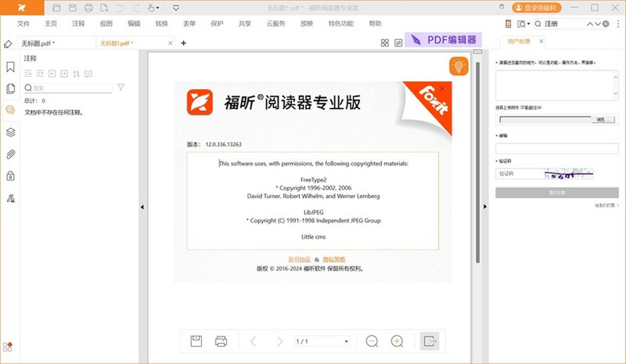Screen dimensions: 626x364
Task: Open the Layers panel icon
Action: point(10,132)
